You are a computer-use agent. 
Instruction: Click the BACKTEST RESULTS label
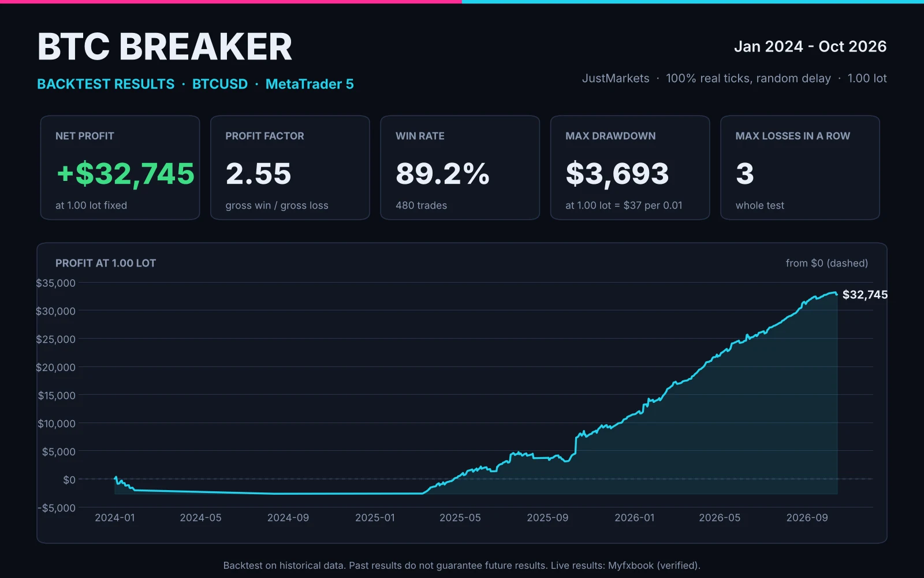(106, 84)
